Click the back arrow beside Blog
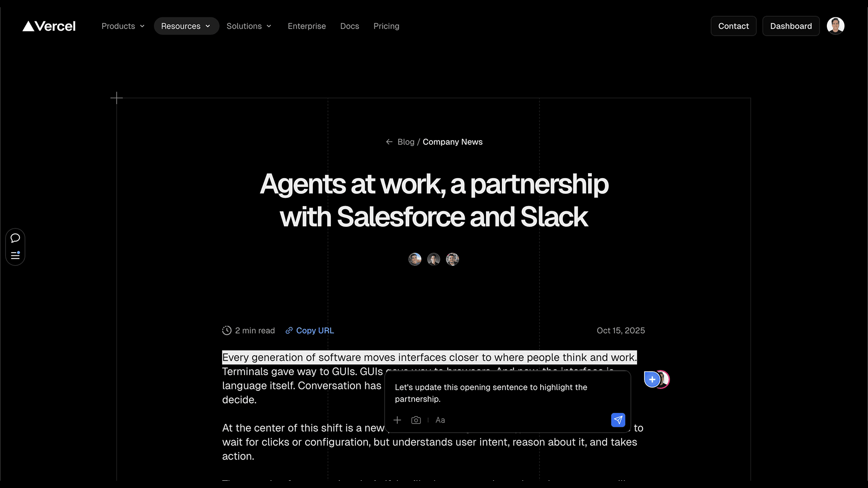Screen dimensions: 868x488 coord(389,142)
